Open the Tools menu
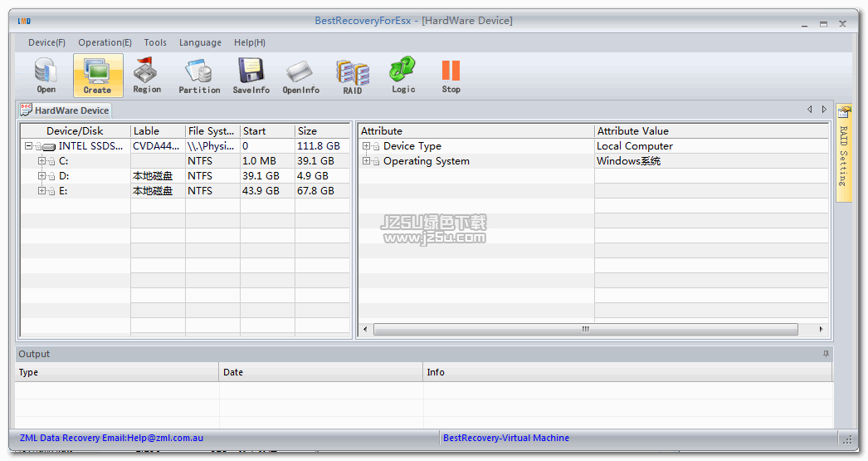Image resolution: width=868 pixels, height=461 pixels. (155, 42)
